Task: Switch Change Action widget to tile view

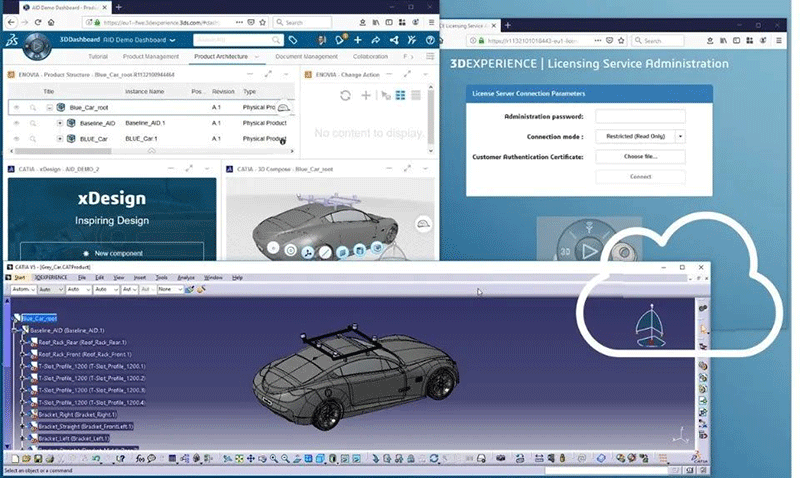Action: 401,95
